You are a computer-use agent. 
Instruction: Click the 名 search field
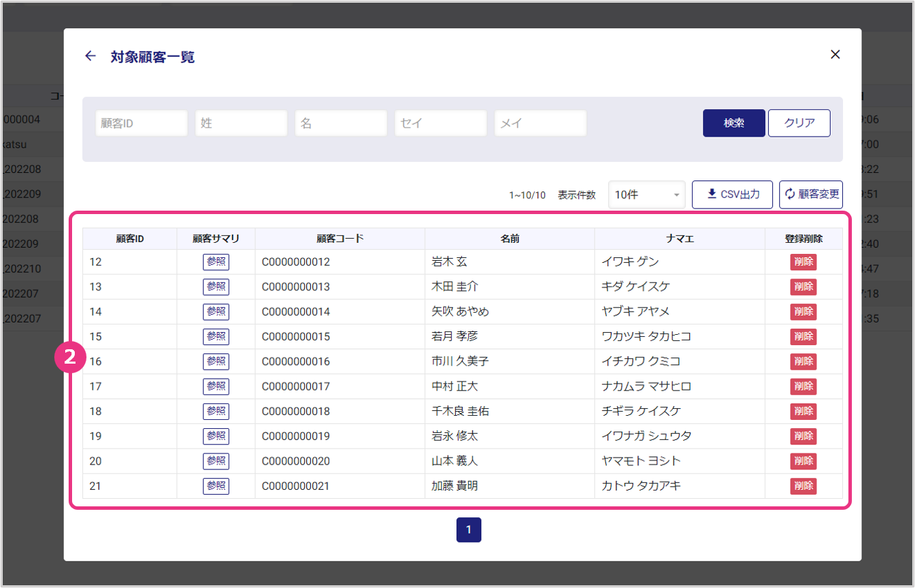point(341,124)
